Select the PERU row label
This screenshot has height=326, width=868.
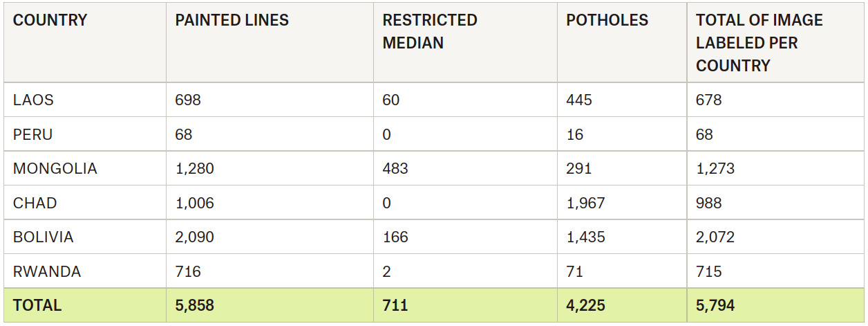coord(32,134)
